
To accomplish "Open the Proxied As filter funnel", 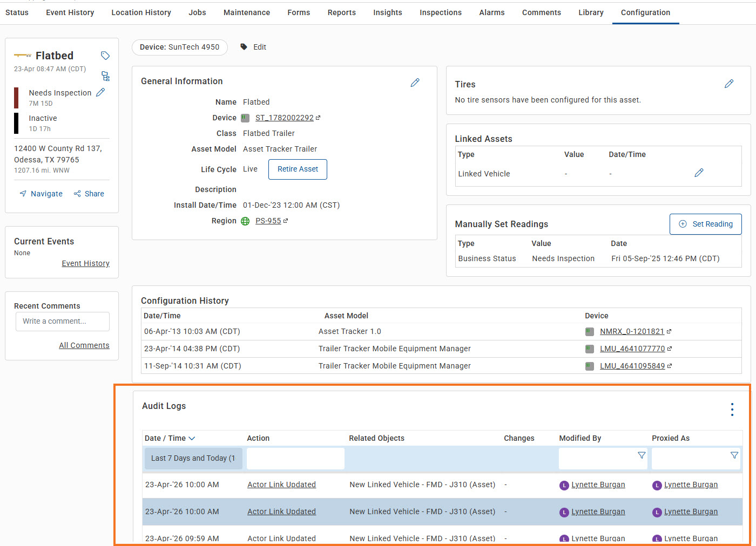I will [734, 455].
